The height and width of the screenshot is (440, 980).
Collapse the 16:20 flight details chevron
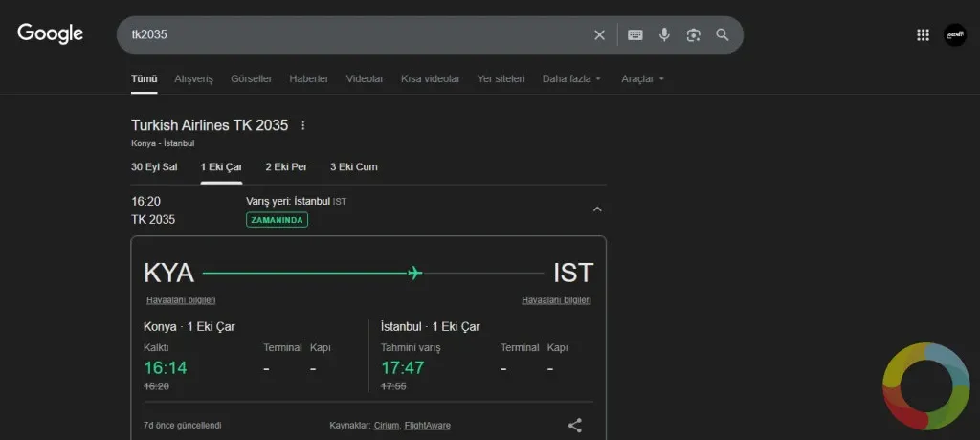[x=597, y=209]
